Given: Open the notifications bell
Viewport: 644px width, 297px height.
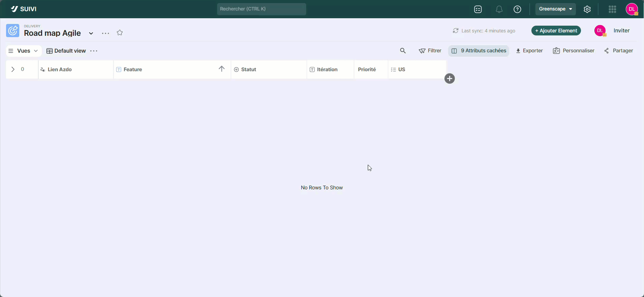Looking at the screenshot, I should tap(499, 9).
